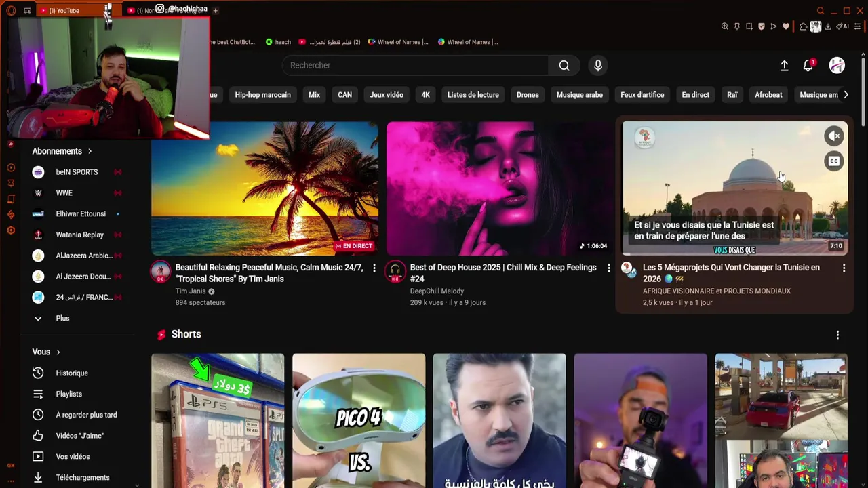Viewport: 868px width, 488px height.
Task: Open the GX Corner sidebar icon
Action: coord(11,466)
